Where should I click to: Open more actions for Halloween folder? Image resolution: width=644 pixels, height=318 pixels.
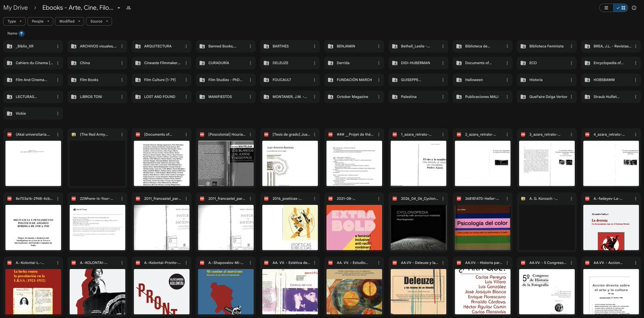point(508,80)
